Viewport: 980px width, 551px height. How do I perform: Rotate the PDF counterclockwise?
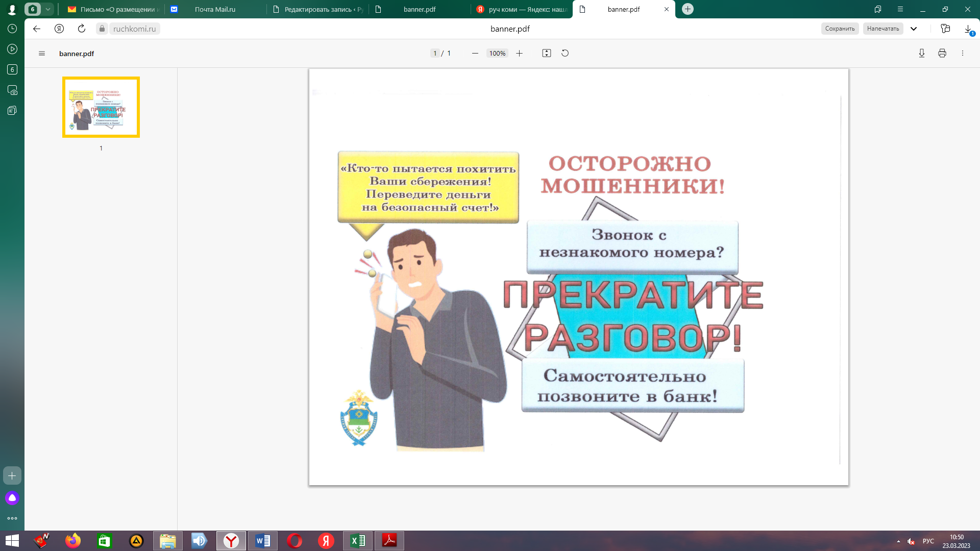[565, 53]
